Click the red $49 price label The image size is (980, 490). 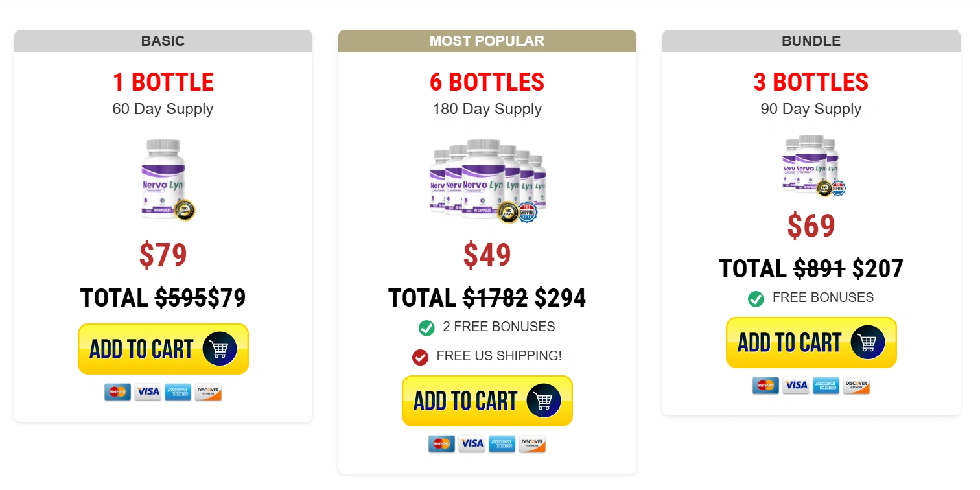coord(487,255)
